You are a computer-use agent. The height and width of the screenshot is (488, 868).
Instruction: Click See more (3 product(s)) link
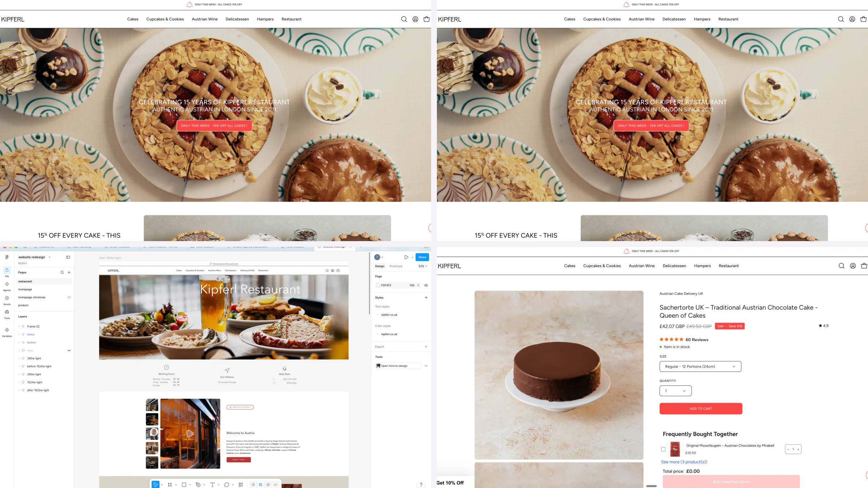684,462
